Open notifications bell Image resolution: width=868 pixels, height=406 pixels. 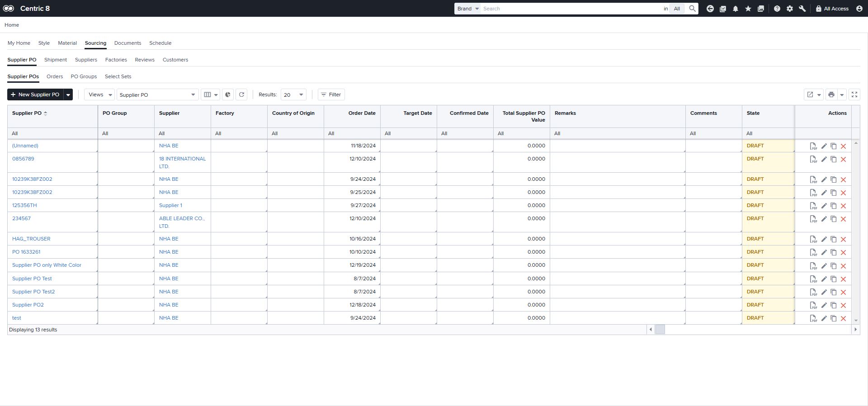click(736, 9)
